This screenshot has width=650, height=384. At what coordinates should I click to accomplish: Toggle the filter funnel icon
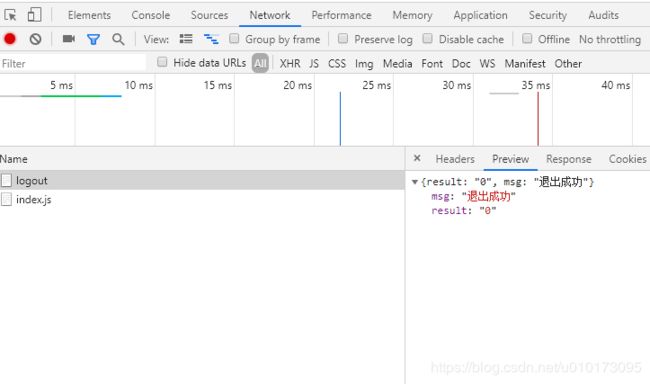tap(93, 39)
